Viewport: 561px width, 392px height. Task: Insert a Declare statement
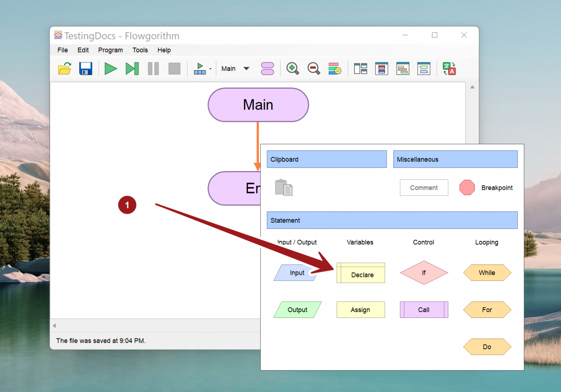pos(360,273)
